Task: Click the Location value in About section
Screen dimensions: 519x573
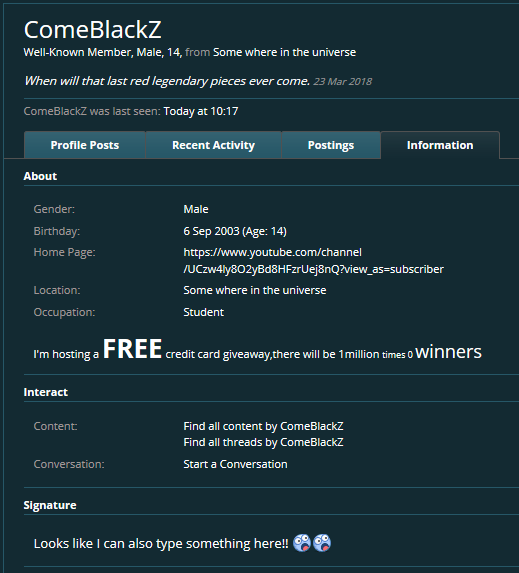Action: point(255,290)
